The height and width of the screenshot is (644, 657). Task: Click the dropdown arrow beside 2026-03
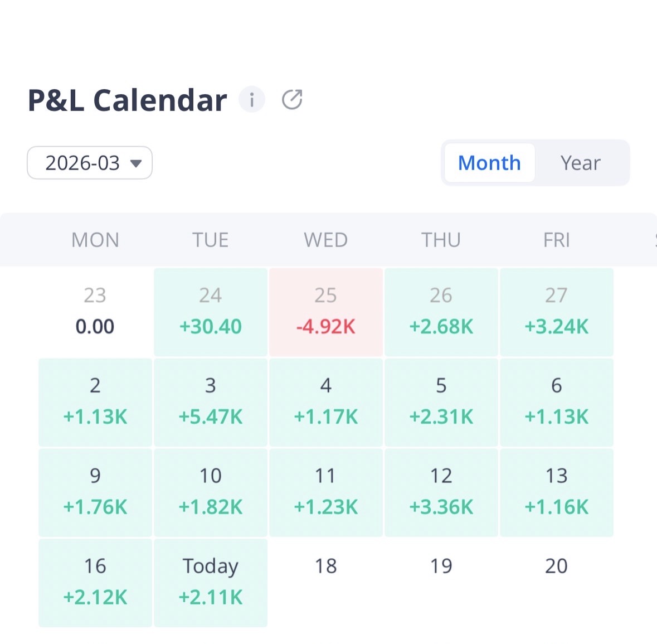pyautogui.click(x=136, y=163)
